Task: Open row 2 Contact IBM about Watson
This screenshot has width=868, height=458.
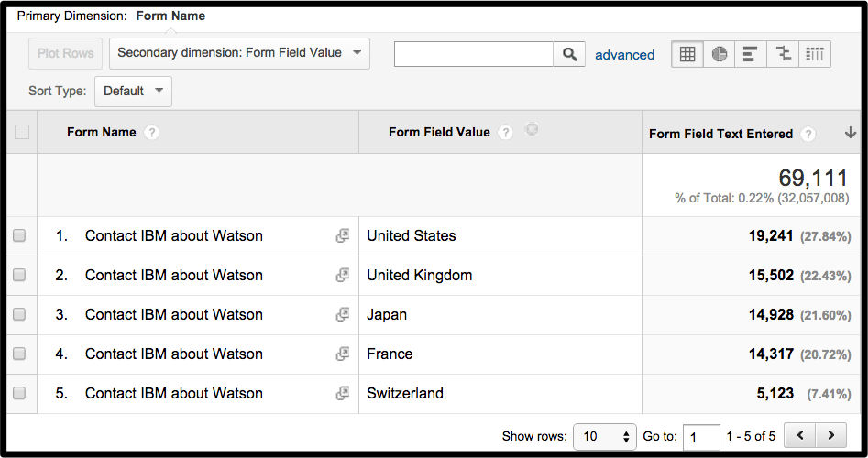Action: (174, 275)
